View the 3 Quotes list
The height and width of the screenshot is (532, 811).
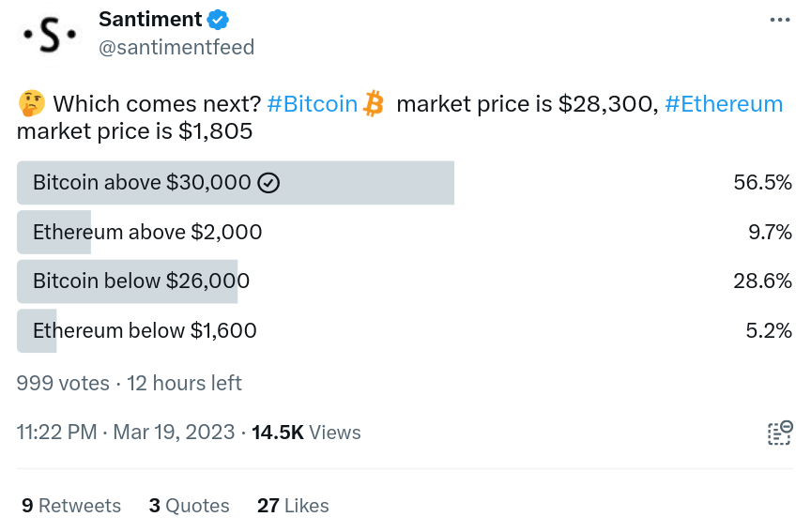point(190,506)
